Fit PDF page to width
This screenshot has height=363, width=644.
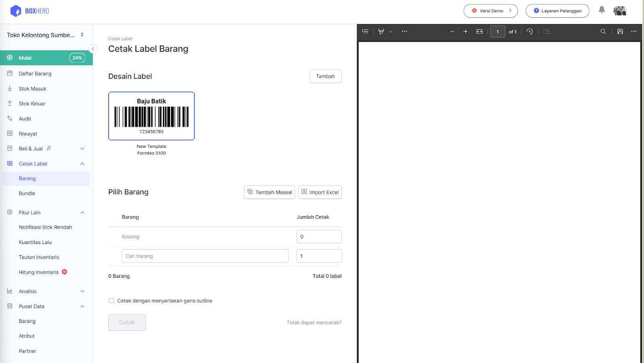(x=479, y=31)
